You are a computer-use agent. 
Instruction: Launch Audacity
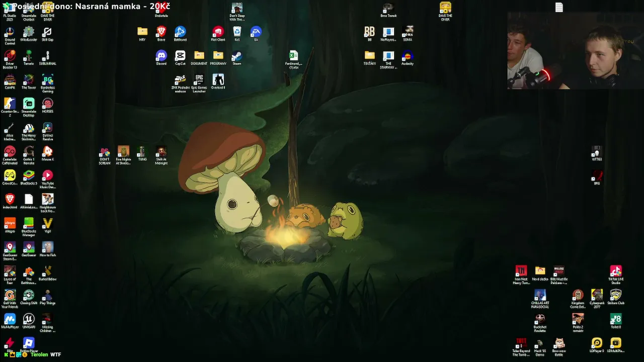pos(408,58)
